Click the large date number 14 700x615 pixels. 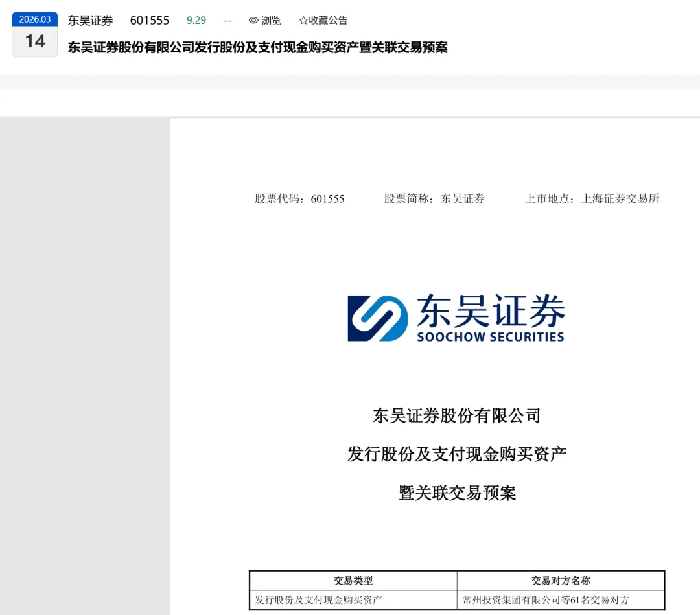pyautogui.click(x=34, y=41)
